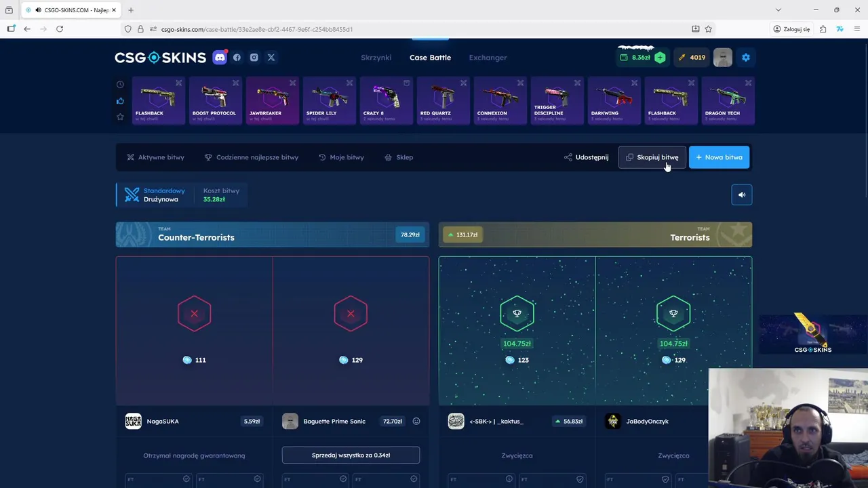Click the CSGO-SKINS logo
The width and height of the screenshot is (868, 488).
(160, 58)
